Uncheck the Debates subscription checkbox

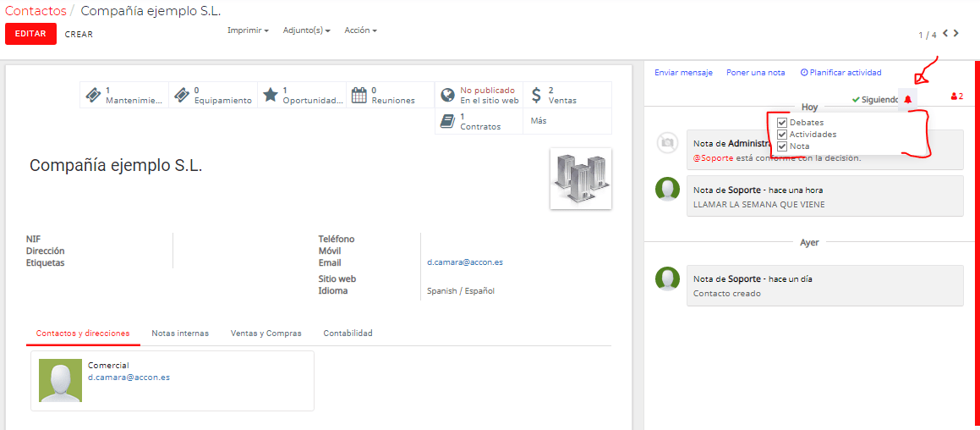point(781,122)
